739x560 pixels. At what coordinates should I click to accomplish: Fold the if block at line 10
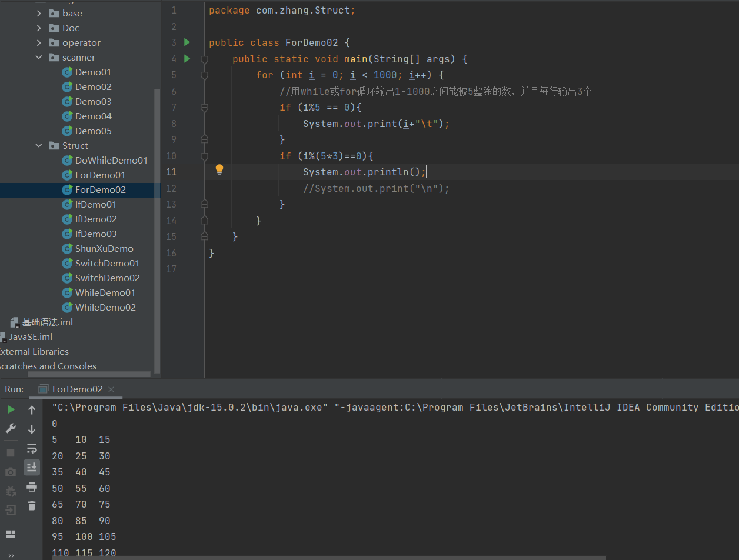[x=205, y=156]
